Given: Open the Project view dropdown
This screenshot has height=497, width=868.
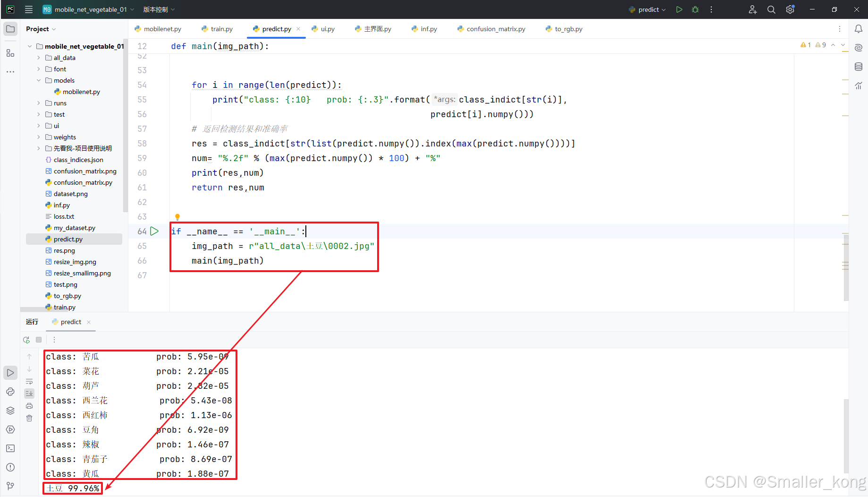Looking at the screenshot, I should coord(41,29).
